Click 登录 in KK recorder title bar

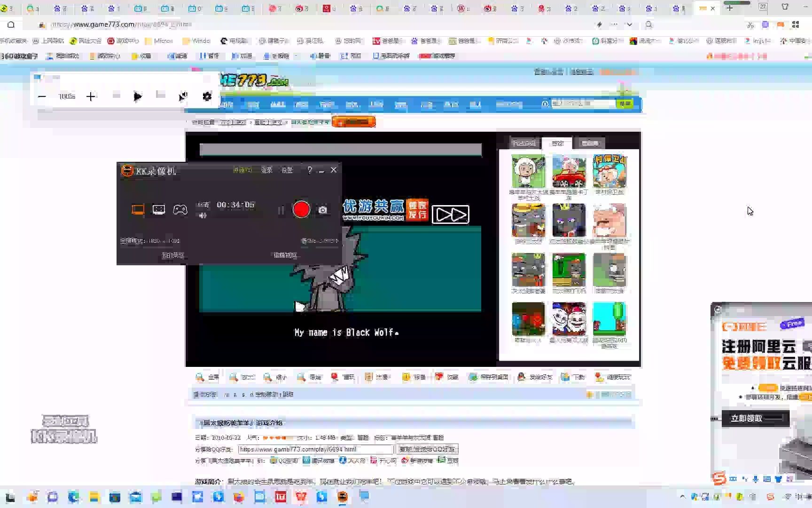pyautogui.click(x=267, y=170)
